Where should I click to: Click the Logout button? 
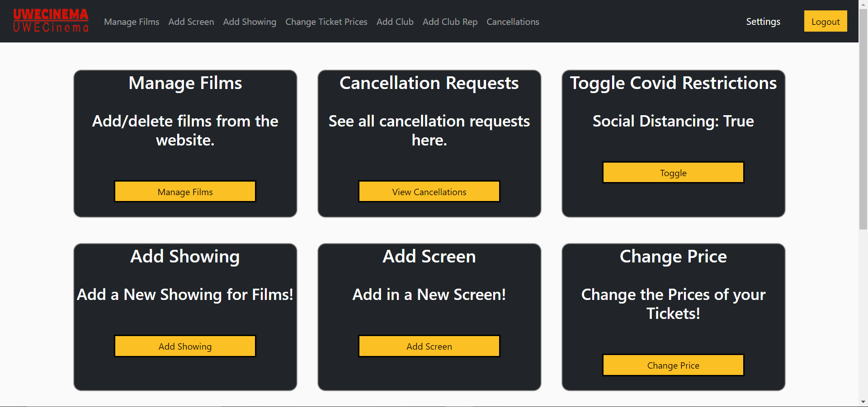pos(826,21)
